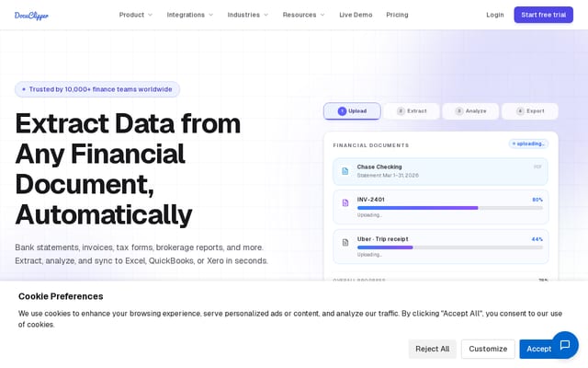Click the INV-2401 upload progress bar

[450, 208]
